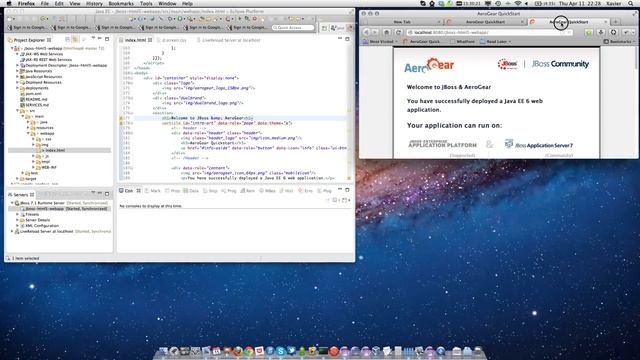Image resolution: width=640 pixels, height=360 pixels.
Task: Maximize the Console view
Action: 347,190
